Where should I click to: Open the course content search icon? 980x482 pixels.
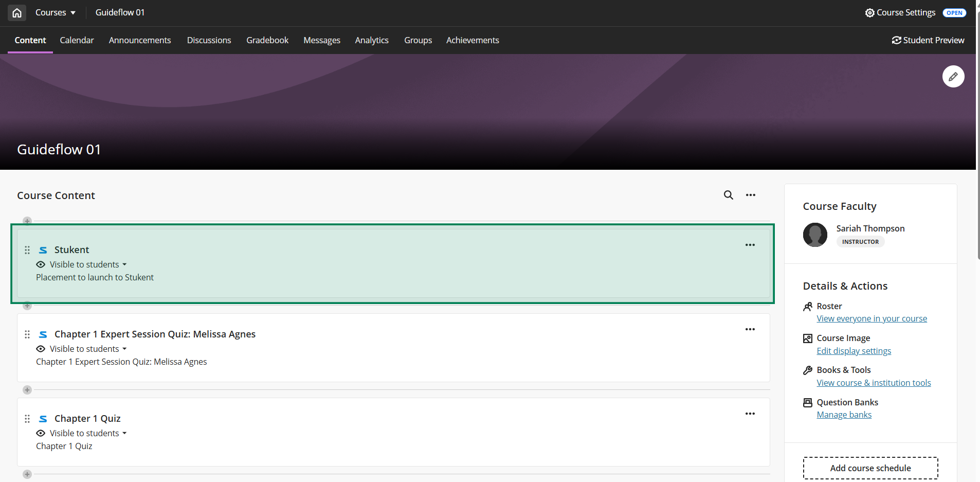[x=728, y=195]
